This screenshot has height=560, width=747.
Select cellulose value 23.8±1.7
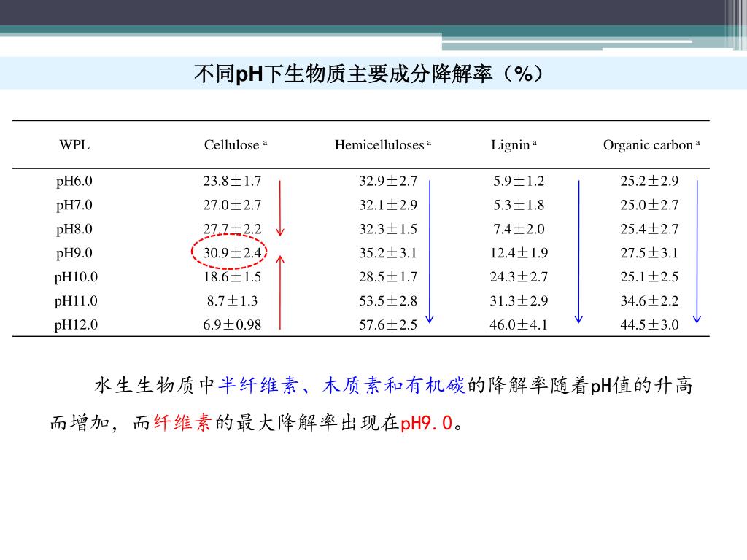click(232, 181)
